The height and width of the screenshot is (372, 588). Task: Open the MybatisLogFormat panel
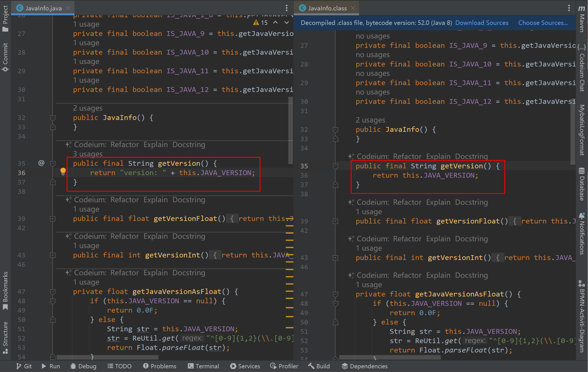(582, 130)
